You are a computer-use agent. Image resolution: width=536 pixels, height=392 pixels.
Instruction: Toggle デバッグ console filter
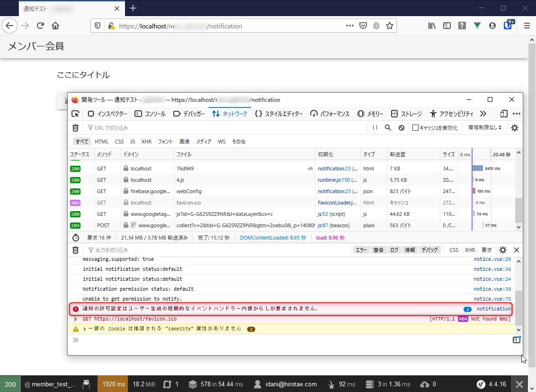click(x=429, y=250)
